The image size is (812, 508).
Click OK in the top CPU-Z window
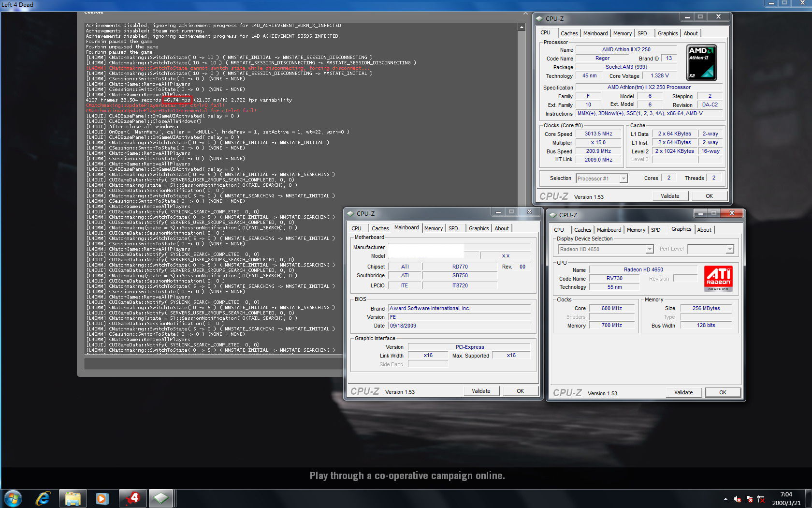[709, 196]
